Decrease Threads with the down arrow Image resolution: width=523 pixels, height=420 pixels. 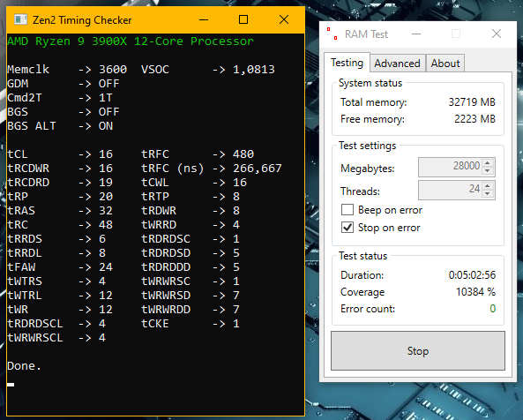point(488,194)
